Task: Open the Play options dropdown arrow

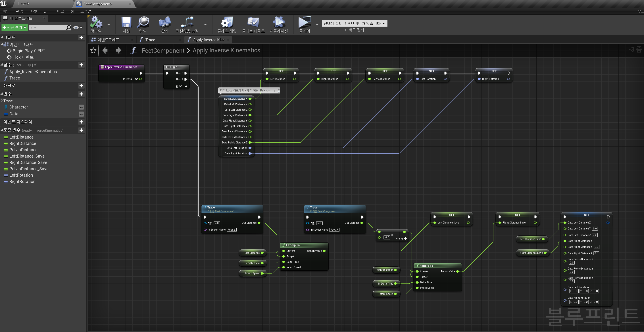Action: pos(317,24)
